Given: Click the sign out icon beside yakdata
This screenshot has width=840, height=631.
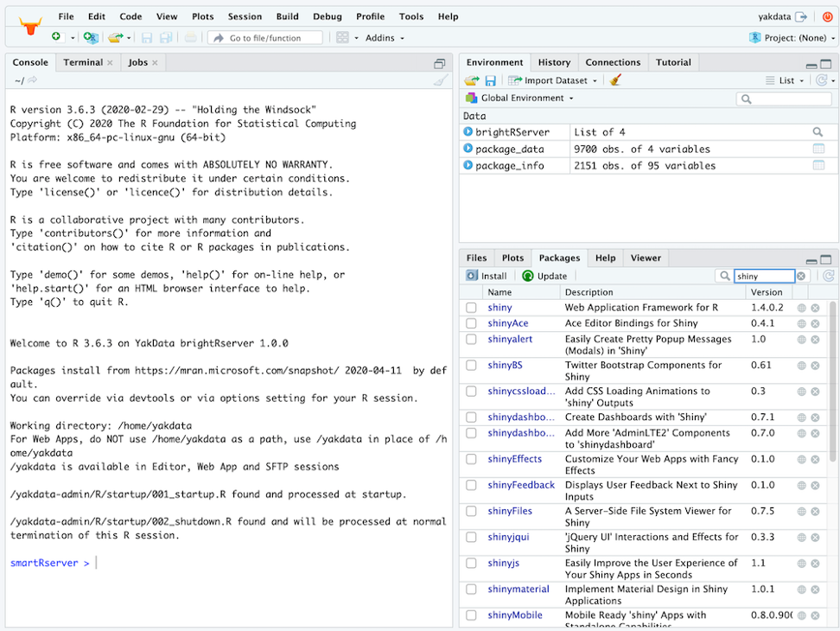Looking at the screenshot, I should point(801,16).
